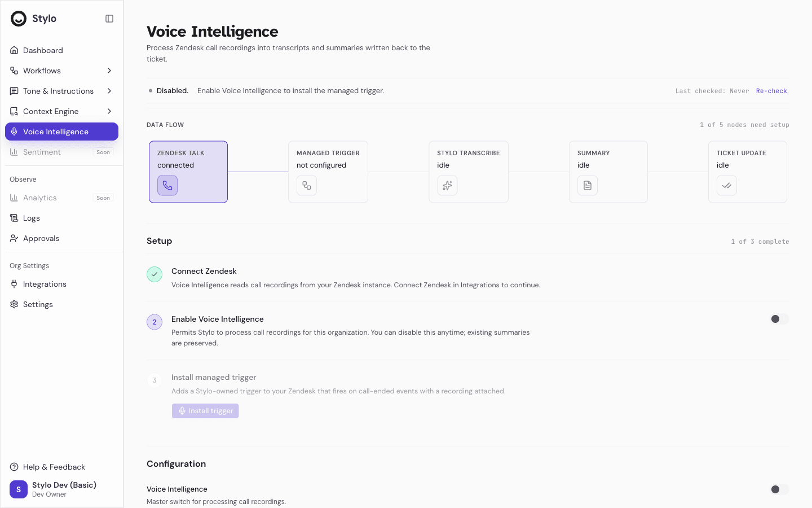Click the Analytics 'Soon' badge
Screen dimensions: 812x508
pos(103,198)
